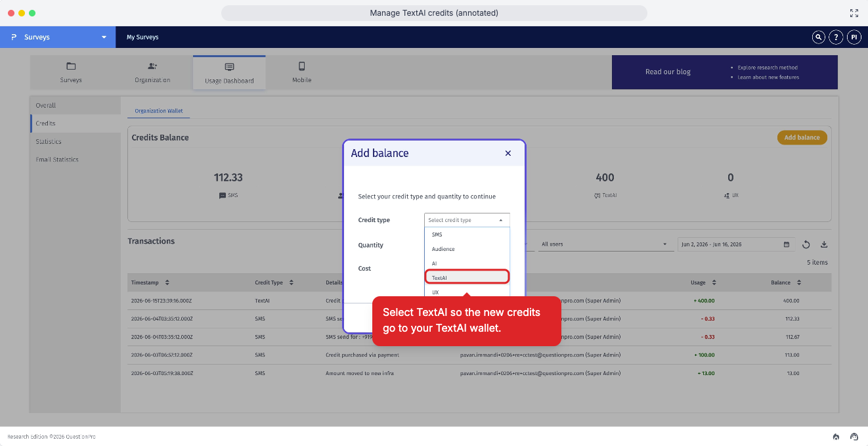This screenshot has height=446, width=868.
Task: Click timestamp 2026-06-03T06:57:12.000Z
Action: tap(162, 355)
